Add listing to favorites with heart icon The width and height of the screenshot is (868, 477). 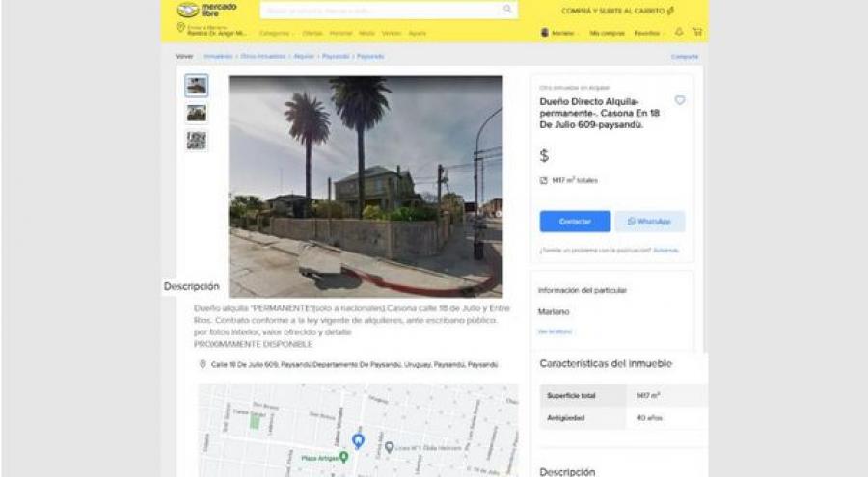point(680,100)
